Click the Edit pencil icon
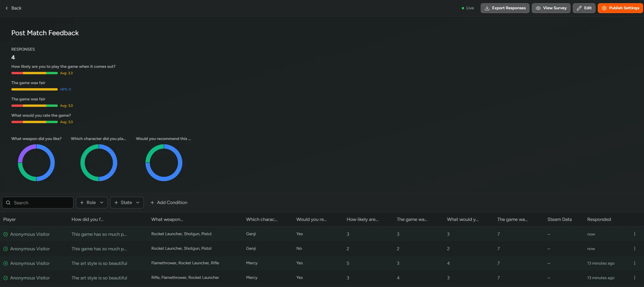Screen dimensions: 644x287 tap(579, 8)
